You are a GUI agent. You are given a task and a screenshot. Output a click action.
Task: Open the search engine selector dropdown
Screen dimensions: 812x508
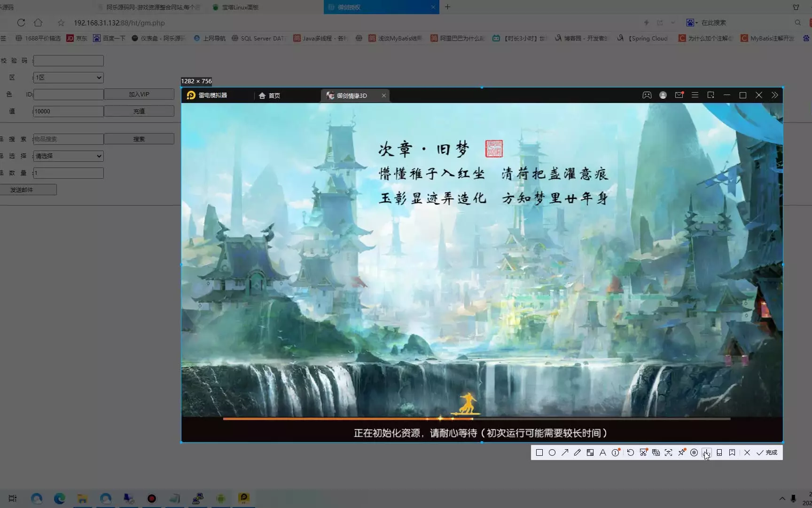pyautogui.click(x=692, y=23)
